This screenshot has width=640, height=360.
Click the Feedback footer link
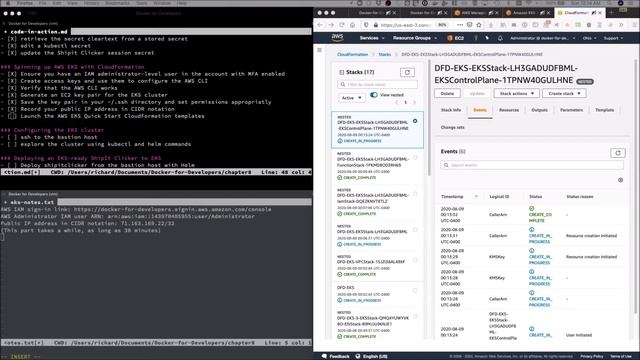click(339, 356)
